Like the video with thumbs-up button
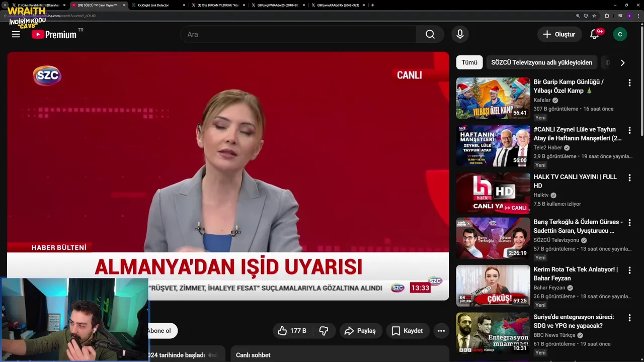 click(291, 330)
